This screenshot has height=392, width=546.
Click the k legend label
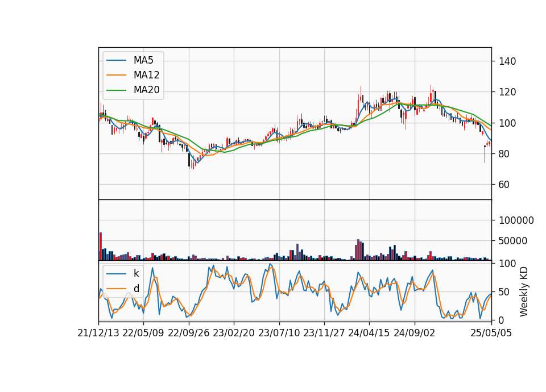click(136, 273)
